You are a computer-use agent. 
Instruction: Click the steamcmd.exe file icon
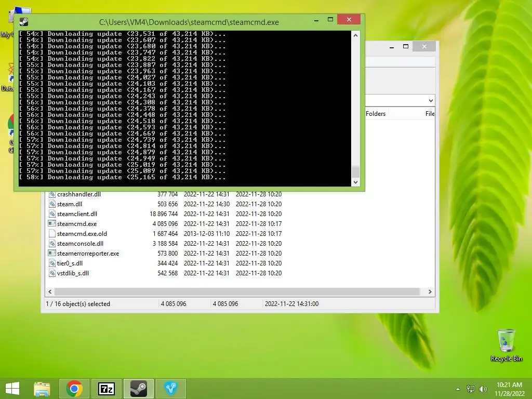(x=52, y=224)
